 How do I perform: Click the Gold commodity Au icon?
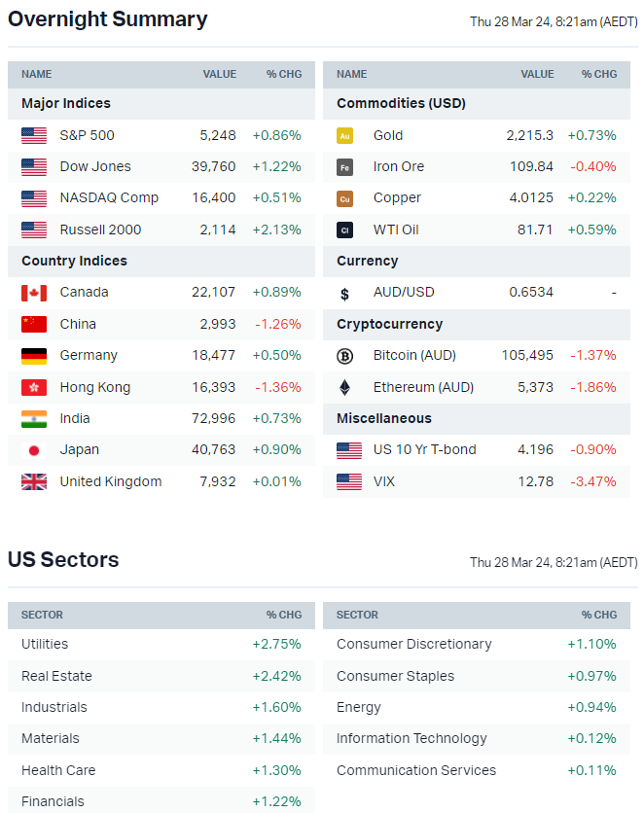click(x=344, y=136)
